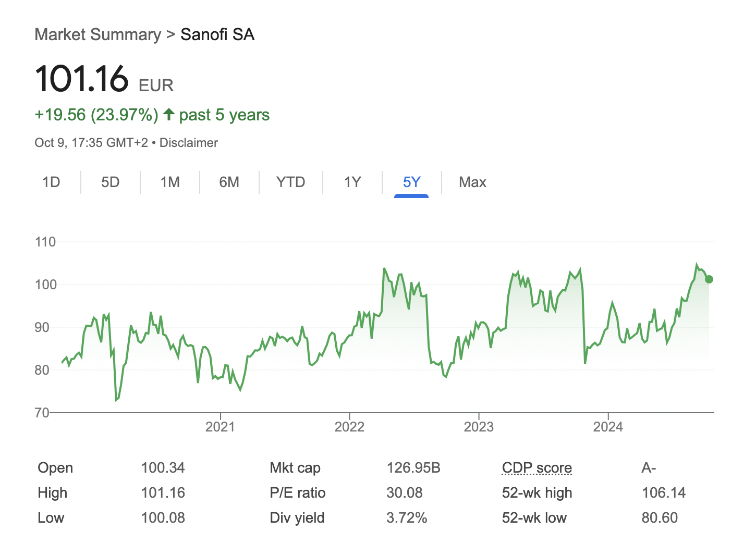This screenshot has height=543, width=756.
Task: Click the dividend yield 3.72%
Action: [x=407, y=518]
